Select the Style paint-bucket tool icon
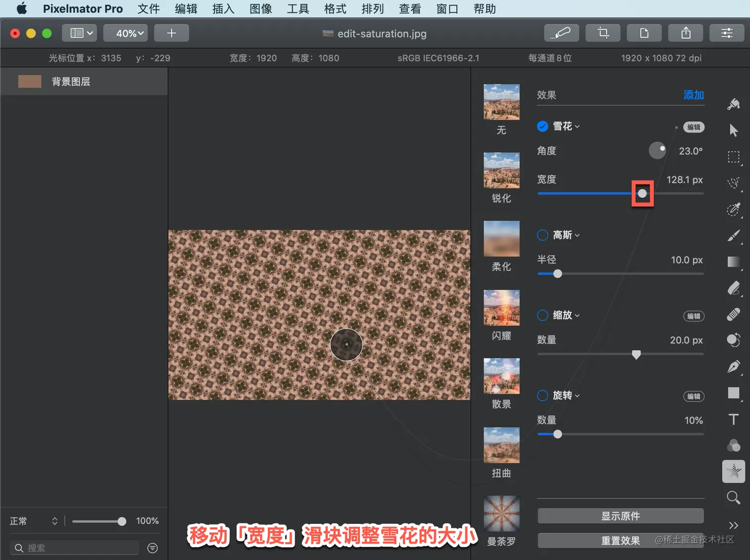750x560 pixels. coord(733,104)
